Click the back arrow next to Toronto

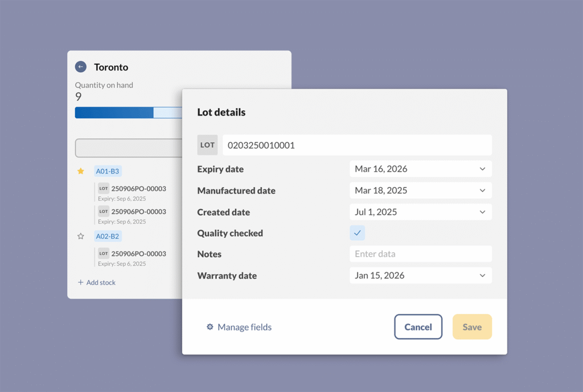tap(81, 67)
